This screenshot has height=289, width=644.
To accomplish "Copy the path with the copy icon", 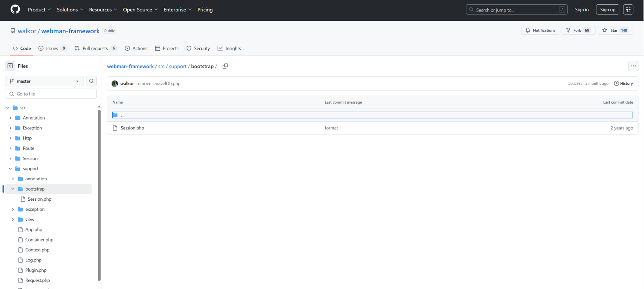I will click(225, 66).
